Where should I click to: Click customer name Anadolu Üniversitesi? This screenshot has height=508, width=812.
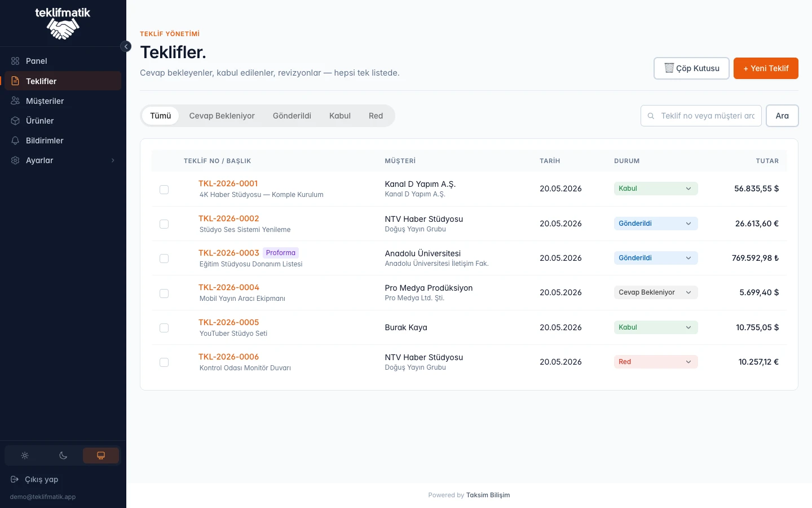coord(422,253)
